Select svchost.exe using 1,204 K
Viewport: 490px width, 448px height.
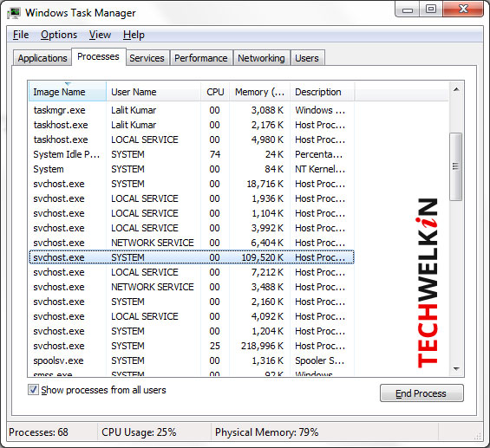[192, 331]
